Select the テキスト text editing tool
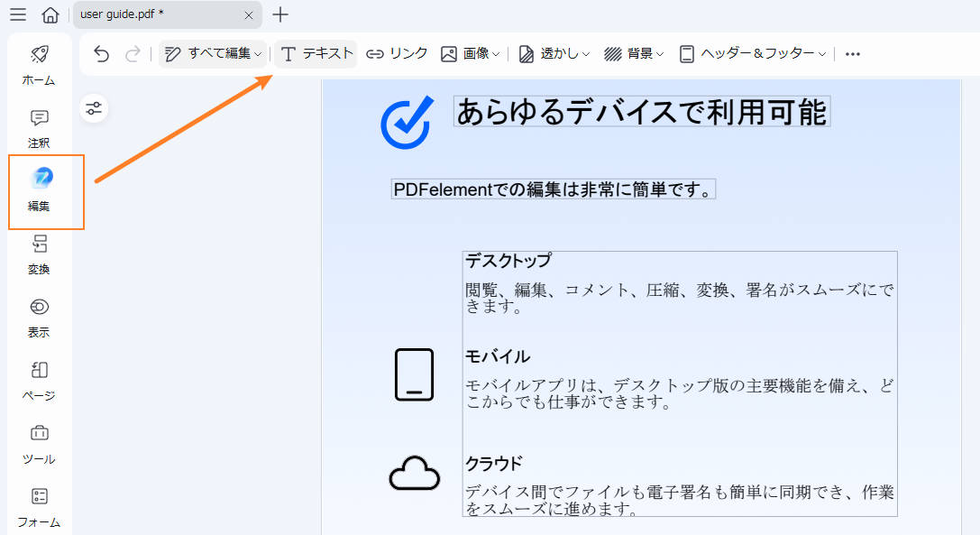The height and width of the screenshot is (535, 980). (316, 54)
